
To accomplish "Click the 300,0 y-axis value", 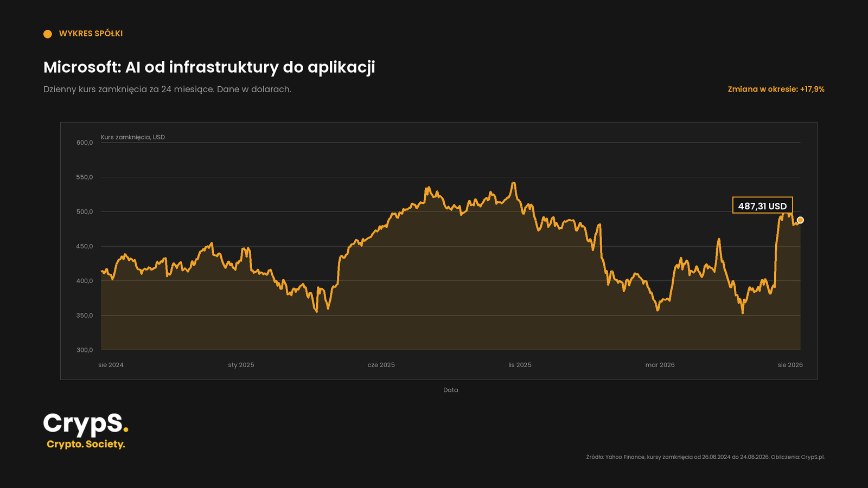I will (85, 350).
